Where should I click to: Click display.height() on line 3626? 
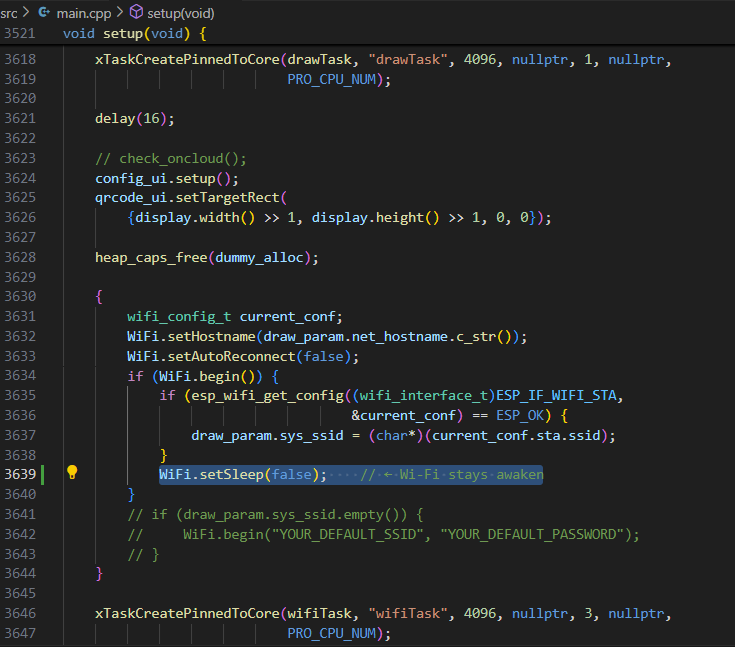tap(375, 218)
